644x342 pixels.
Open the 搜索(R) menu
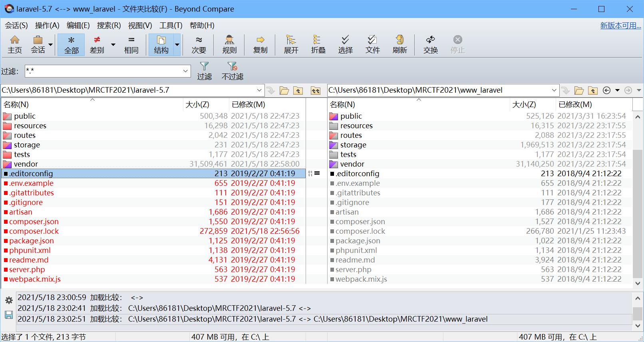point(109,26)
